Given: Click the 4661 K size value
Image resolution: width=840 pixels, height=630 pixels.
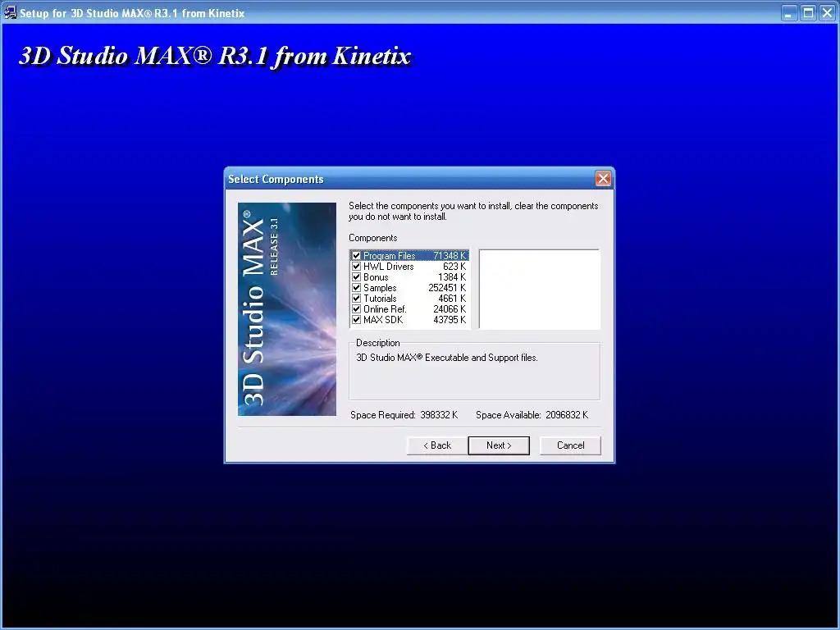Looking at the screenshot, I should click(452, 299).
